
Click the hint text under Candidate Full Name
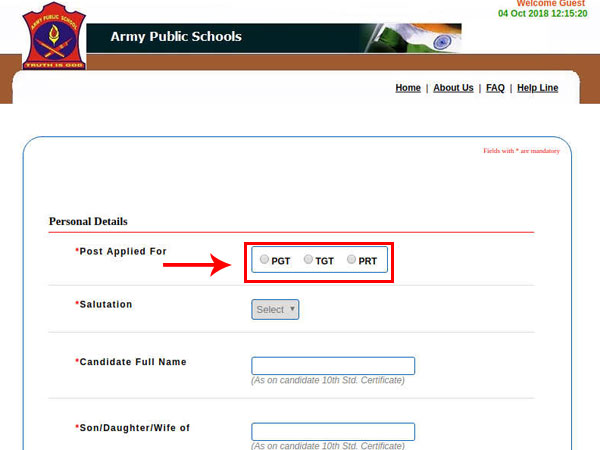click(x=328, y=380)
